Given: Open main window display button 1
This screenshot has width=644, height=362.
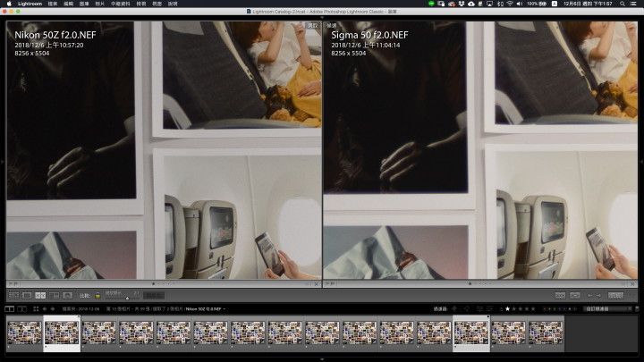Looking at the screenshot, I should 10,309.
